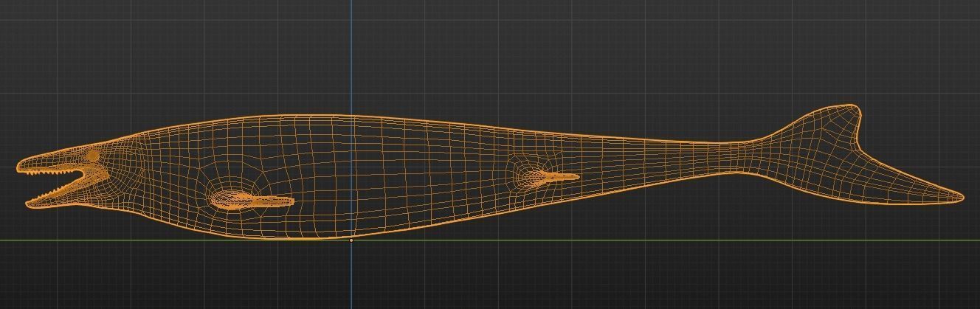
Task: Click the orange object origin dot below the belly
Action: point(351,240)
